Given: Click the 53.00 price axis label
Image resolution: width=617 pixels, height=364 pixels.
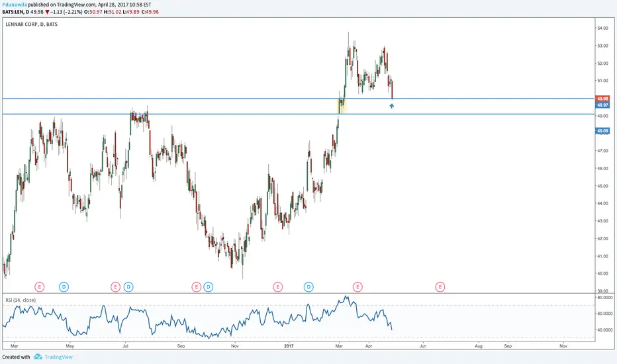Looking at the screenshot, I should pyautogui.click(x=602, y=46).
